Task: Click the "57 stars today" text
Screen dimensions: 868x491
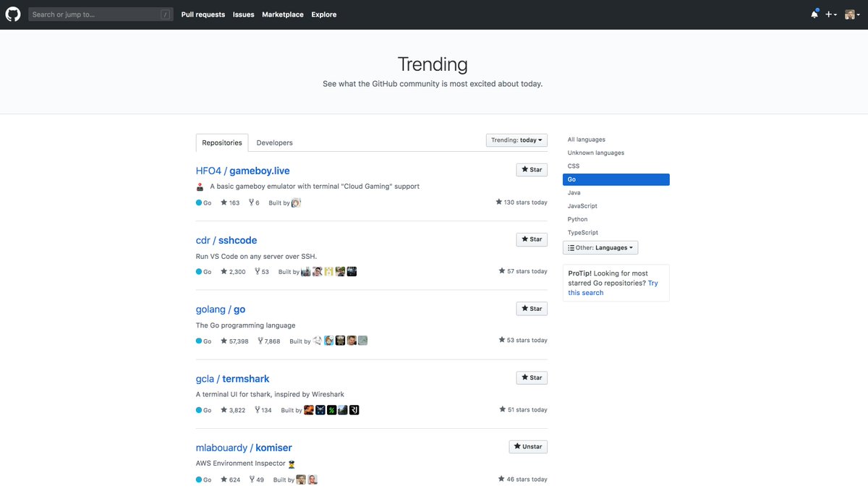Action: (523, 271)
